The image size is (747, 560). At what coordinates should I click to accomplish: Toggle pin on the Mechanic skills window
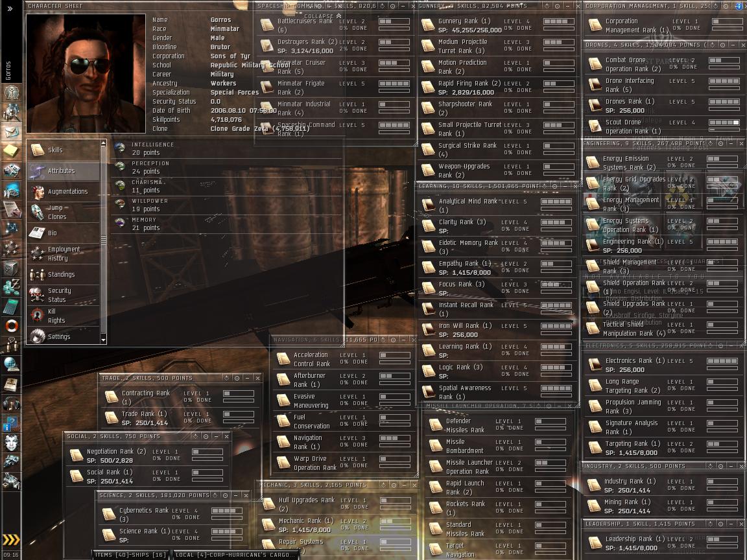tap(394, 485)
